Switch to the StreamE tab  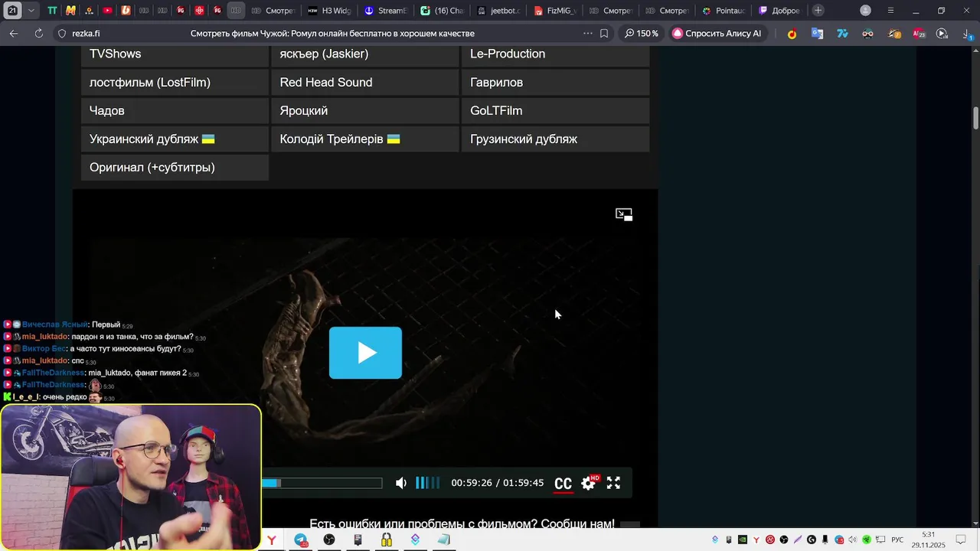tap(385, 11)
